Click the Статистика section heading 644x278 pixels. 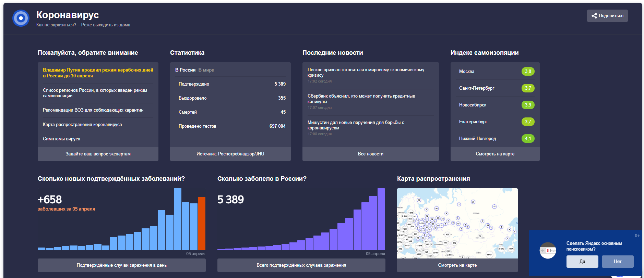tap(187, 53)
